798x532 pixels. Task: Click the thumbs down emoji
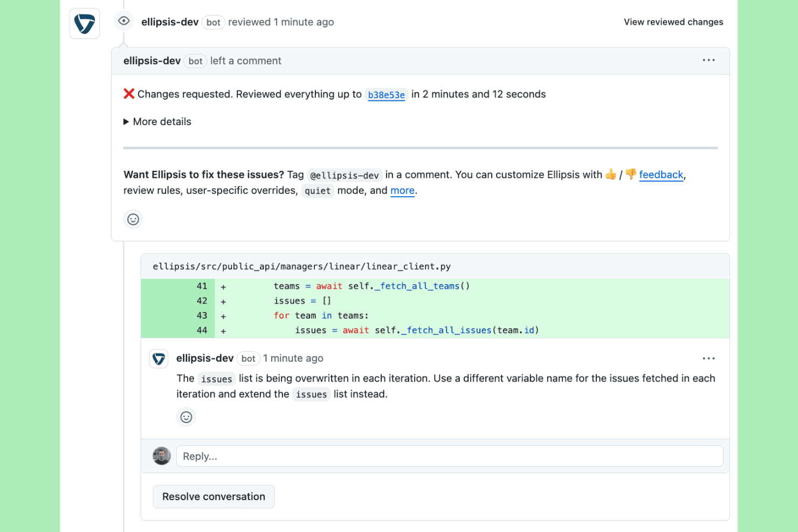tap(631, 174)
